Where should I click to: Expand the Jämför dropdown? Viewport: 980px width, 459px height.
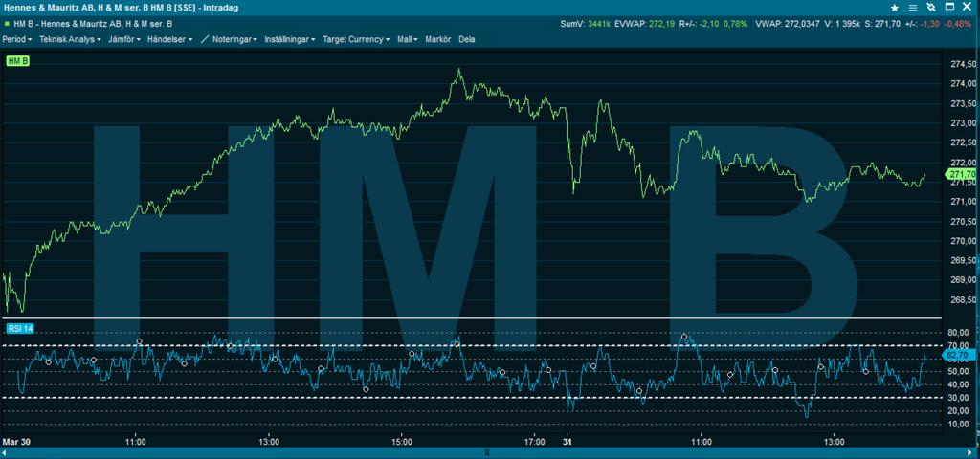(x=125, y=39)
